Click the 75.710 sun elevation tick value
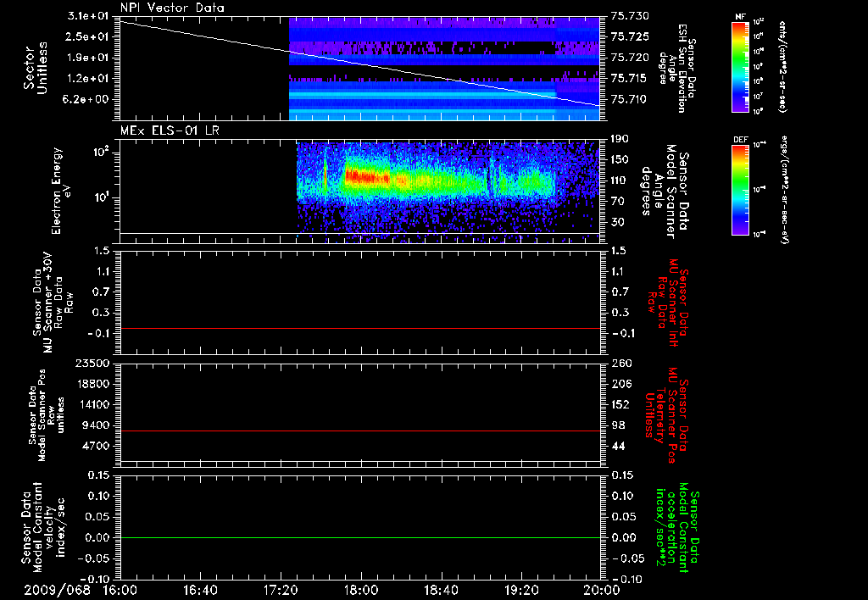Screen dimensions: 868x600 [630, 99]
